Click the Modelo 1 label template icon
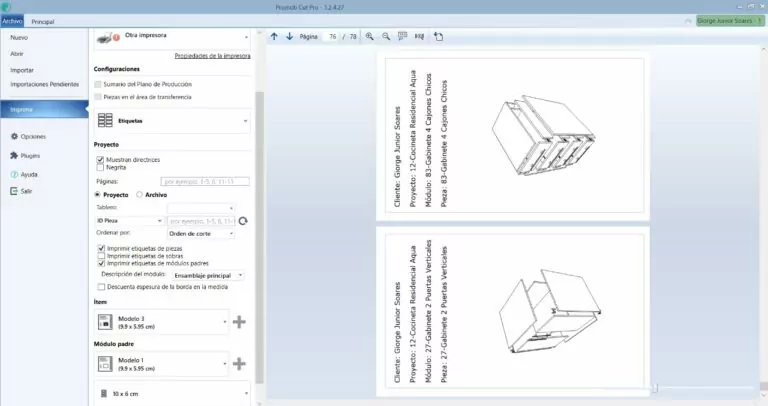768x406 pixels. pos(105,363)
